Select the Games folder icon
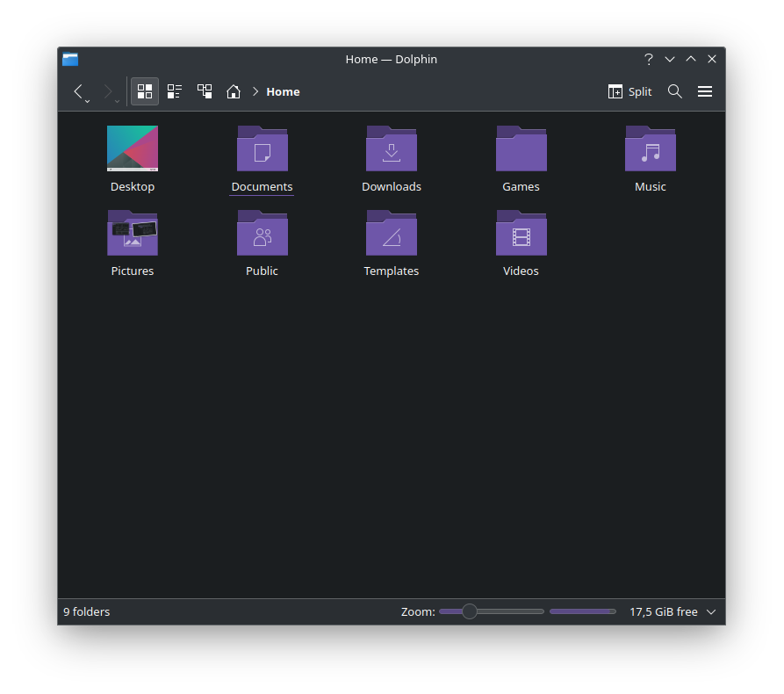784x694 pixels. coord(521,148)
